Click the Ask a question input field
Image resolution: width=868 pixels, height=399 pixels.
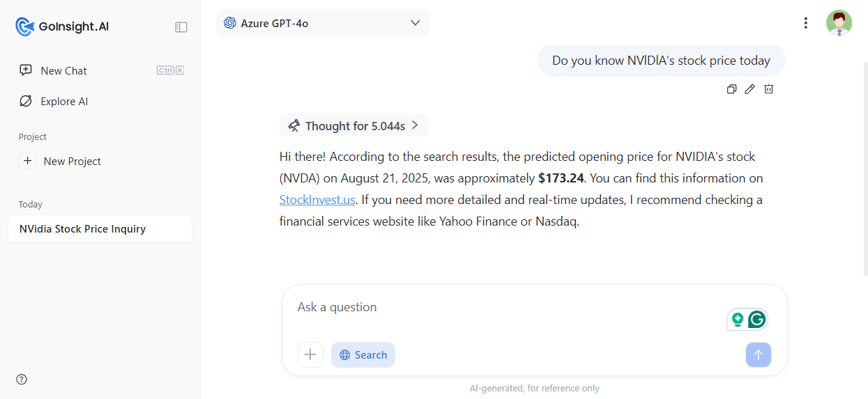point(509,307)
